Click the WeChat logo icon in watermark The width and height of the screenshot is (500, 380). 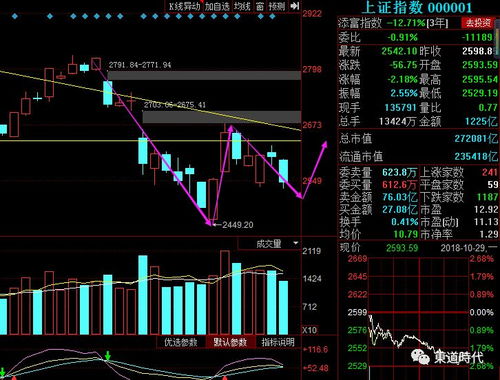(x=421, y=357)
